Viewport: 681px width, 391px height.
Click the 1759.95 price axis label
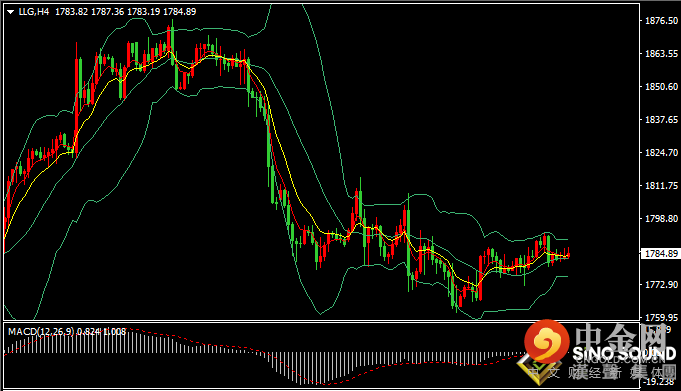tap(661, 318)
